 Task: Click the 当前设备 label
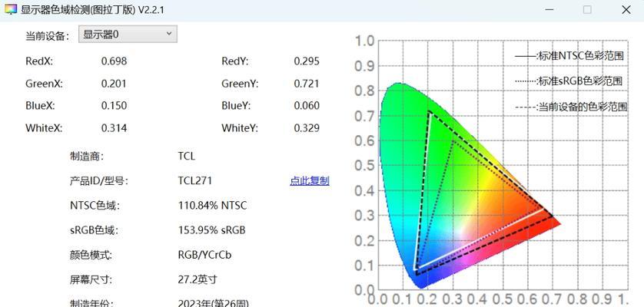(x=47, y=36)
